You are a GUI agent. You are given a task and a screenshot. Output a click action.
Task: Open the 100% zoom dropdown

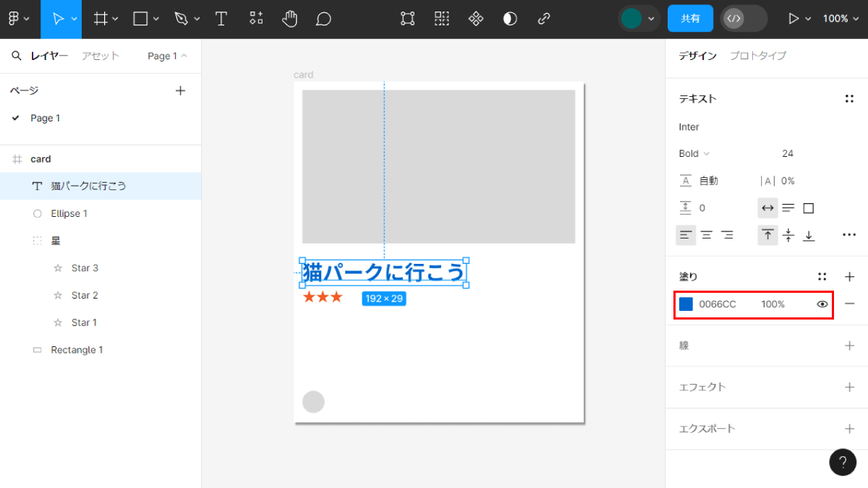841,19
